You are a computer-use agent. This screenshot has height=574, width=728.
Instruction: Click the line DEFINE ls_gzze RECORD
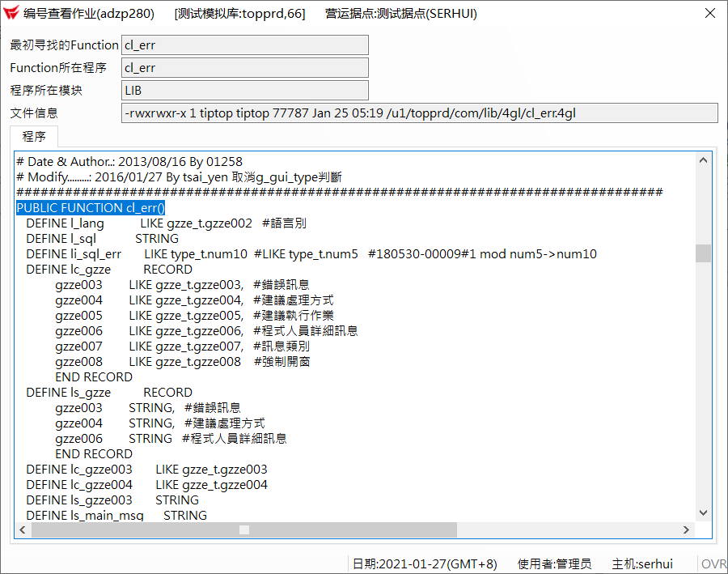pyautogui.click(x=109, y=393)
